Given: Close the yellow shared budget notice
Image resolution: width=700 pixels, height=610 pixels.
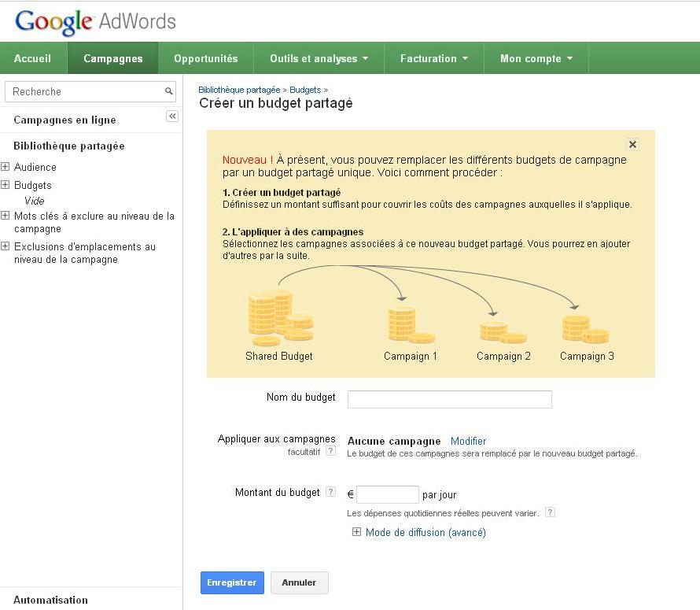Looking at the screenshot, I should point(632,145).
